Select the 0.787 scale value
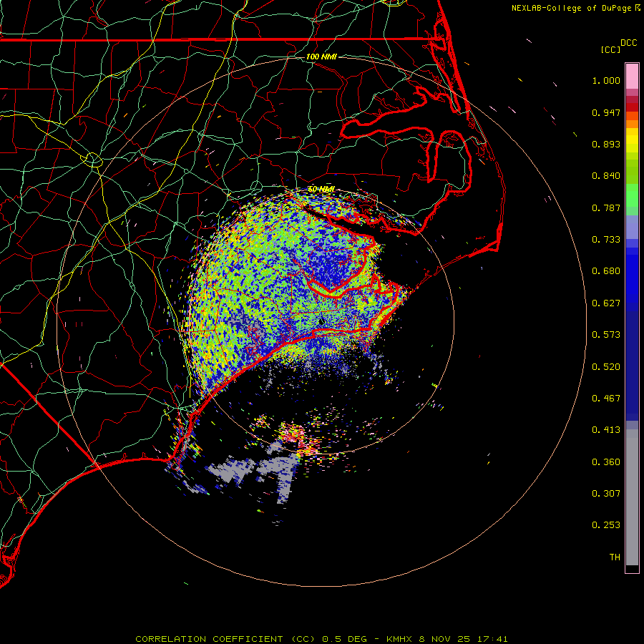Screen dimensions: 644x644 click(606, 208)
